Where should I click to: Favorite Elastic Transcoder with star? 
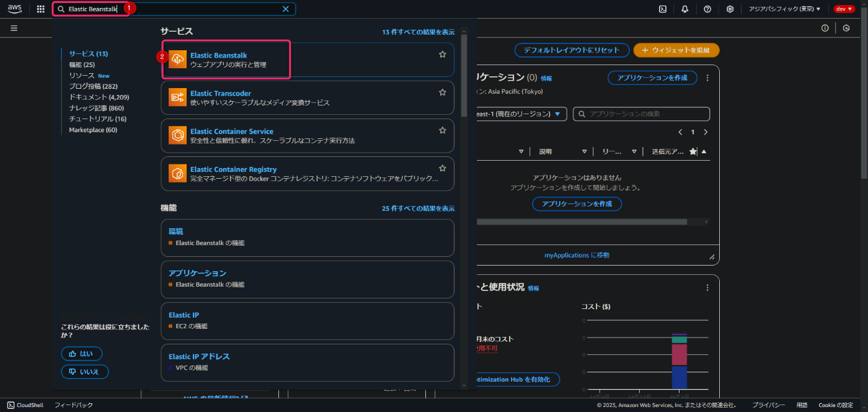pos(443,92)
